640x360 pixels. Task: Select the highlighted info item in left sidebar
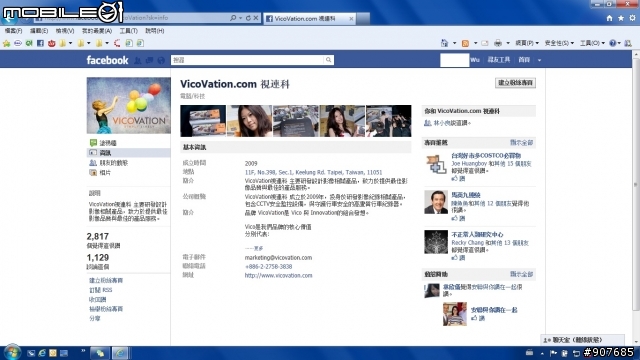click(129, 153)
